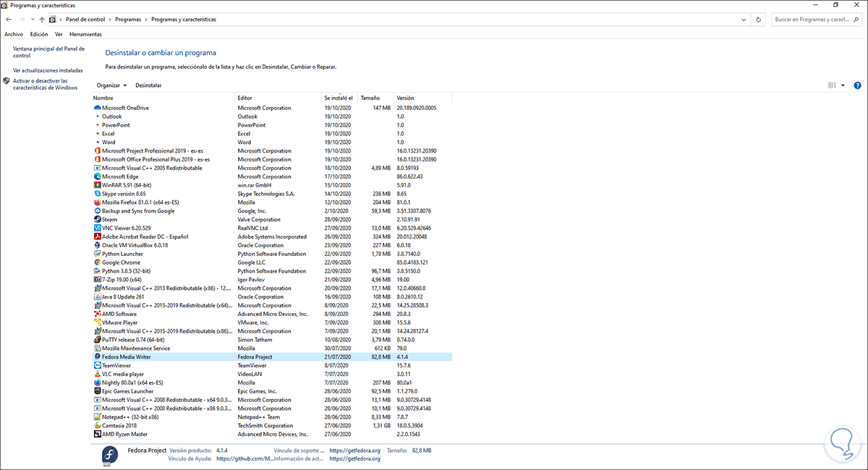Image resolution: width=868 pixels, height=470 pixels.
Task: Select the AMD Ryzen Master row
Action: [x=272, y=435]
